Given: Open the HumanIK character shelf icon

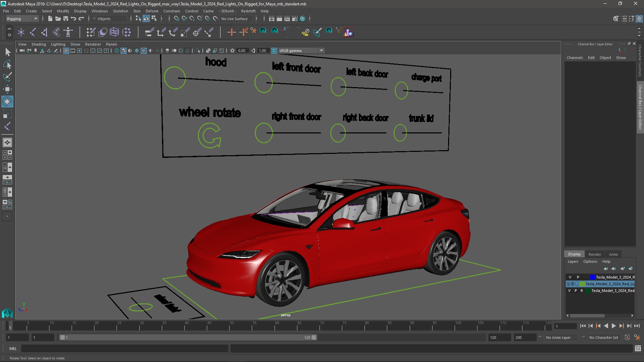Looking at the screenshot, I should click(x=68, y=32).
